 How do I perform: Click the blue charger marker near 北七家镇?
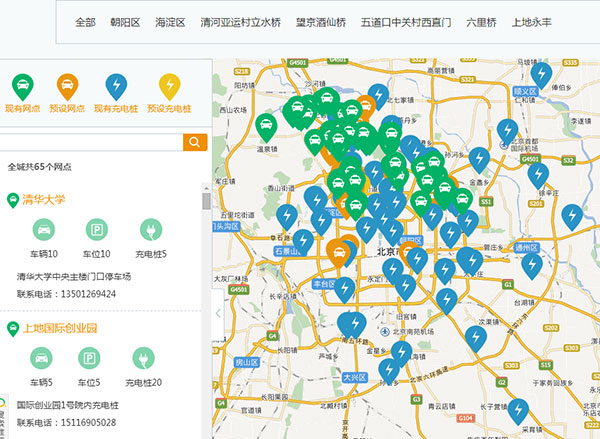pyautogui.click(x=378, y=96)
